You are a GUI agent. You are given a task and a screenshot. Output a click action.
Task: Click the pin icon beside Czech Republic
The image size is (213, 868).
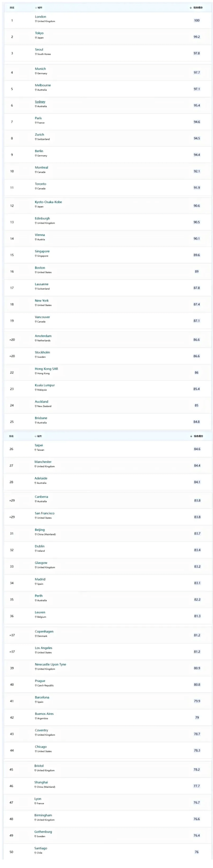pyautogui.click(x=36, y=685)
